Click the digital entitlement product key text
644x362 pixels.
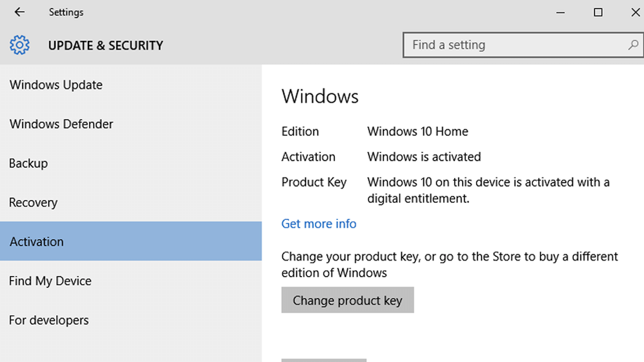click(x=488, y=190)
